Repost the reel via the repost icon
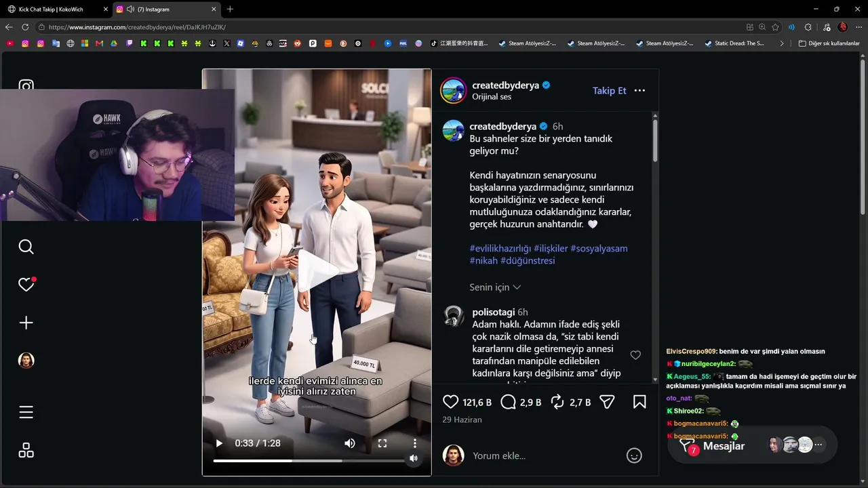 click(557, 402)
